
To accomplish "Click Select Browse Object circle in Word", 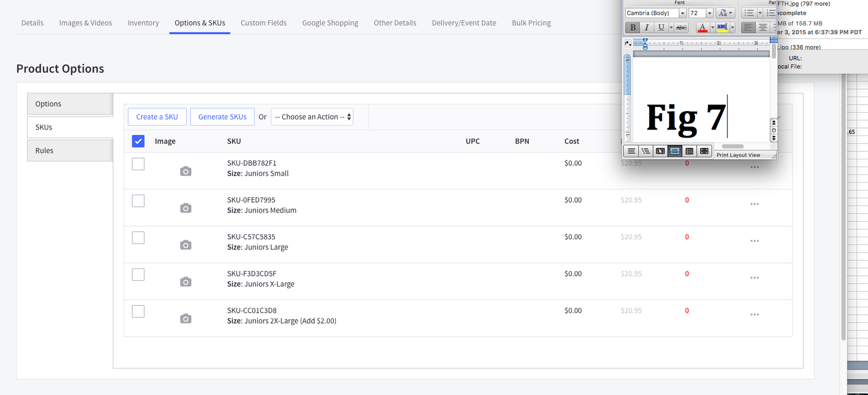I will coord(774,131).
